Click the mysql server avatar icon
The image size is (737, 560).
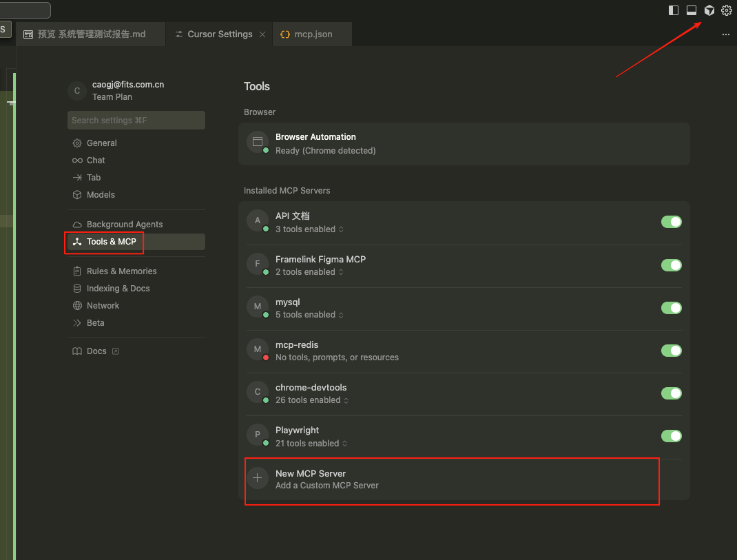pyautogui.click(x=257, y=306)
